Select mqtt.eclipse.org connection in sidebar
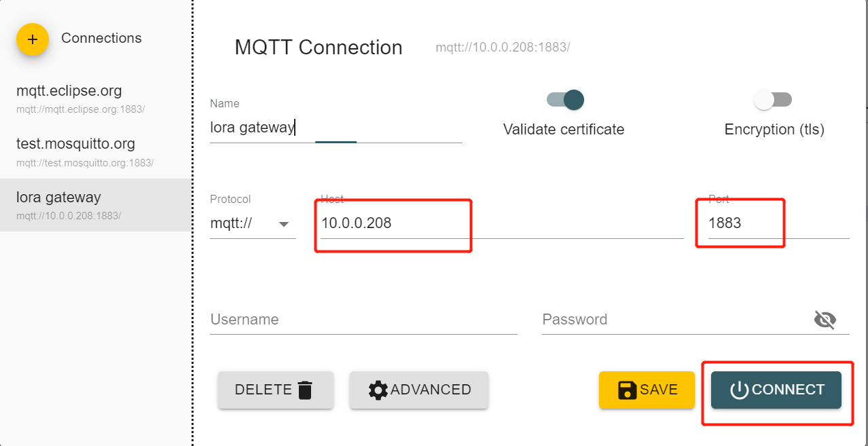Viewport: 868px width, 446px height. [95, 98]
